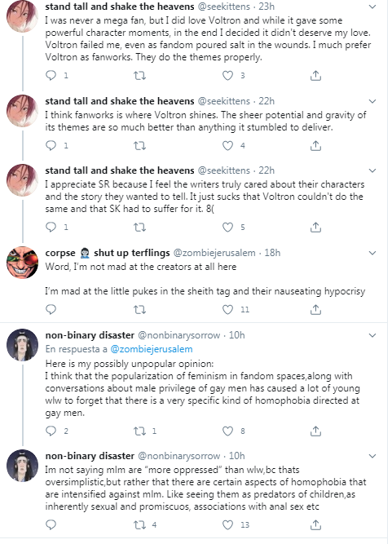Follow the @zombiejerusalem reply mention link
This screenshot has width=392, height=544.
[151, 349]
